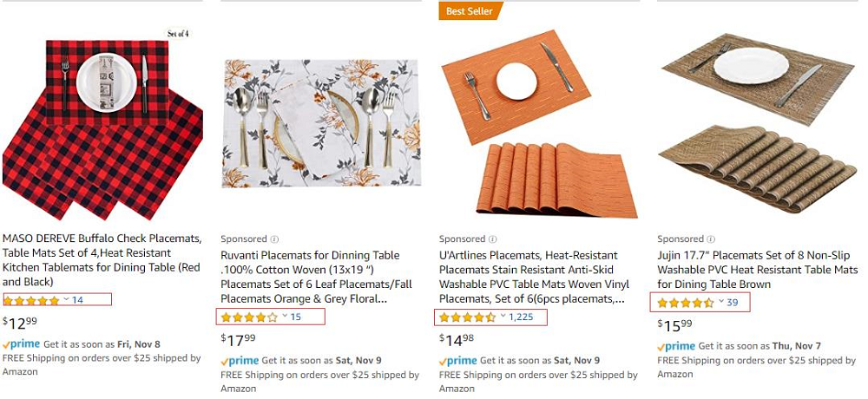This screenshot has width=868, height=399.
Task: Open rating chevron next to 1,225 reviews
Action: click(x=502, y=316)
